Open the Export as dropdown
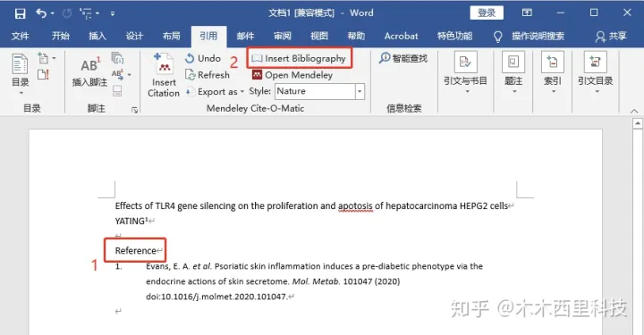The height and width of the screenshot is (335, 644). [x=215, y=92]
